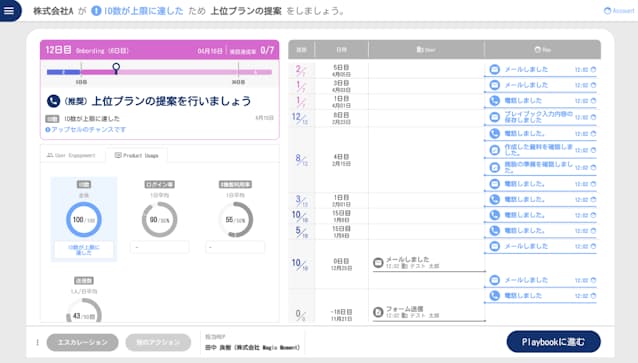Open the hamburger menu at top left
638x363 pixels.
tap(9, 11)
